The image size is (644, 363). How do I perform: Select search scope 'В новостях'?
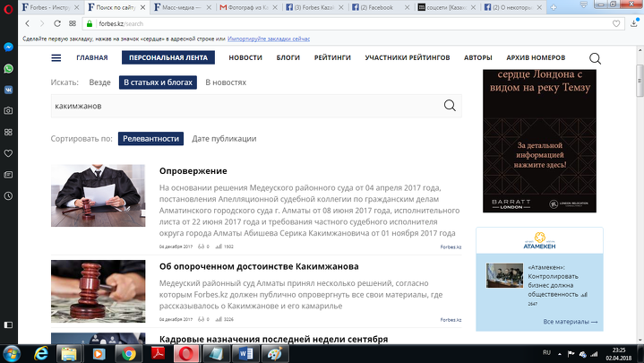pyautogui.click(x=226, y=82)
